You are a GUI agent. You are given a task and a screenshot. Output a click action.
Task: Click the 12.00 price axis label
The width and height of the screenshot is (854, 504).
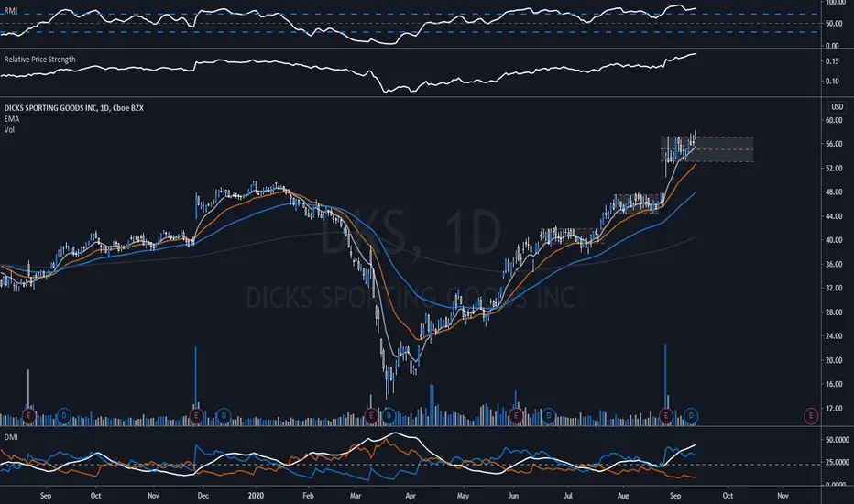(834, 408)
